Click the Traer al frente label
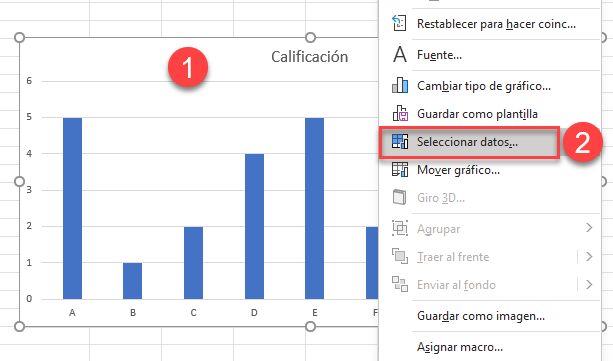Viewport: 613px width, 361px height. pos(453,257)
